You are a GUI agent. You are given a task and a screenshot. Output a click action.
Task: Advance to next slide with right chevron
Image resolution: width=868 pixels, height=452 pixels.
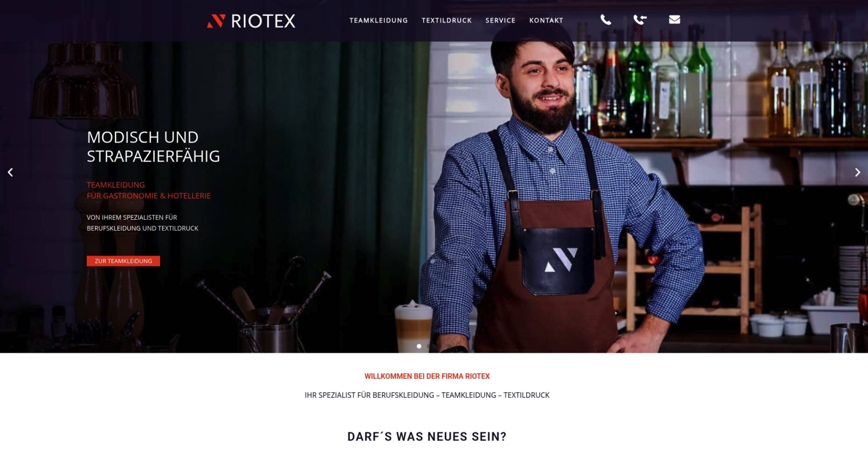coord(858,173)
